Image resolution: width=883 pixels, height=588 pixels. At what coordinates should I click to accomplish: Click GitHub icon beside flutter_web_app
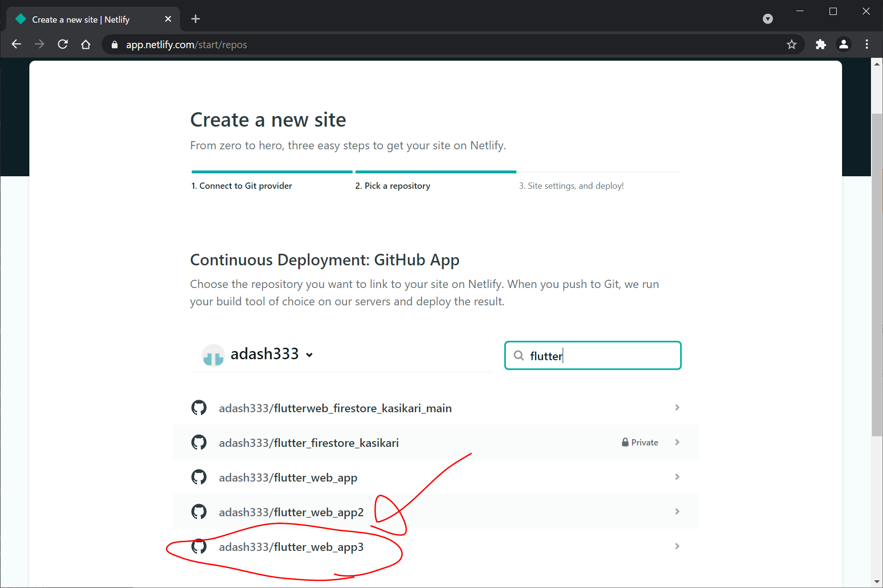199,477
